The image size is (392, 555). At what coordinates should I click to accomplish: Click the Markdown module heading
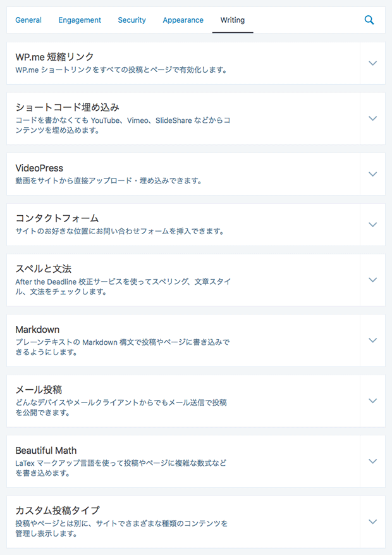pyautogui.click(x=37, y=330)
